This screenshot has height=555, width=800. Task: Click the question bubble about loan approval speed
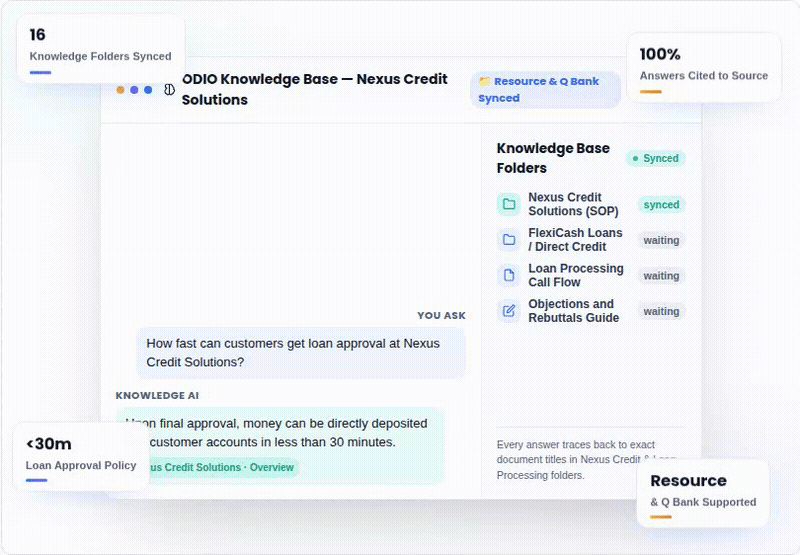click(302, 352)
